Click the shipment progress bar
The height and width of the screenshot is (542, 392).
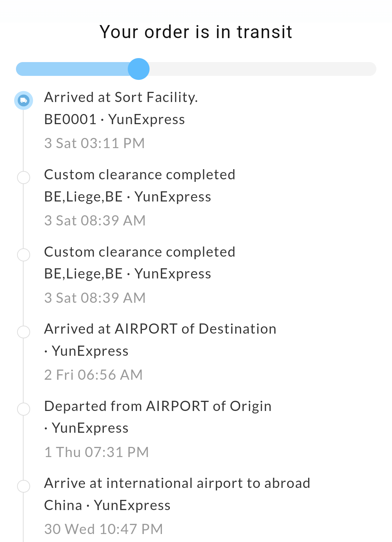point(196,69)
